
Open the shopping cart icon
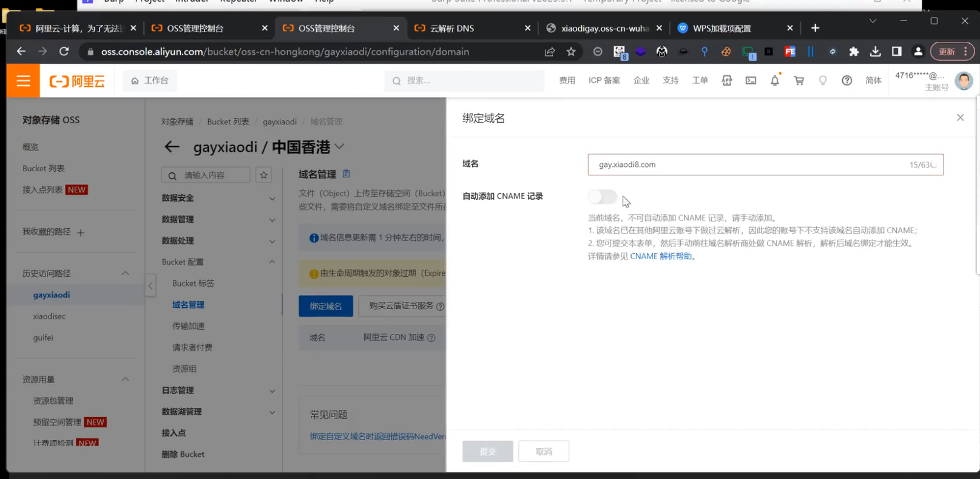pos(799,81)
